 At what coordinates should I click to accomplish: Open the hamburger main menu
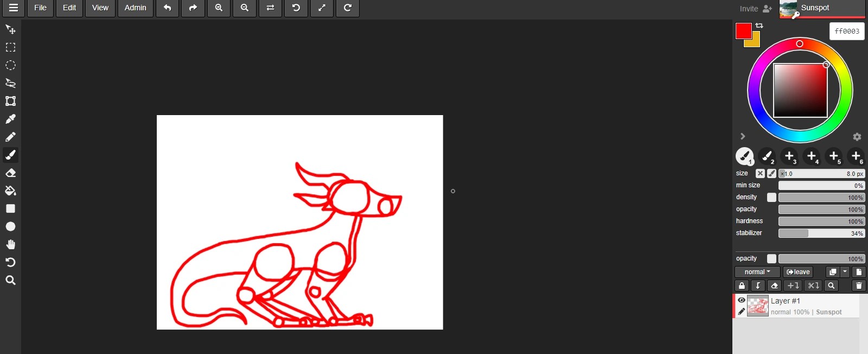(x=14, y=8)
